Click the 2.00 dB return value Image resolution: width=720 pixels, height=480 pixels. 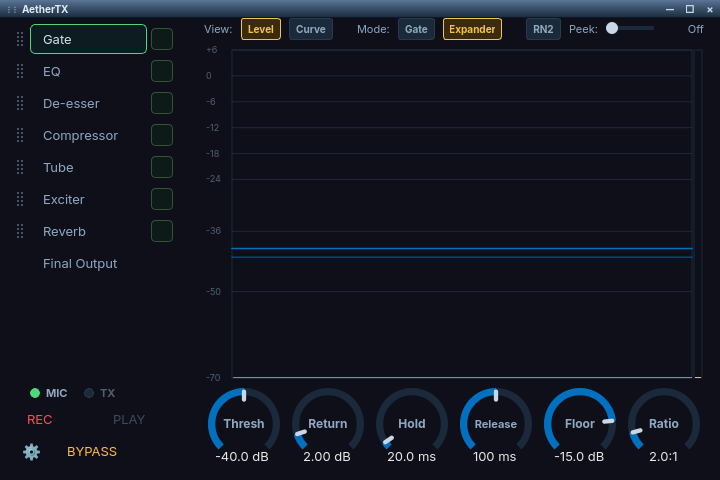pos(327,457)
